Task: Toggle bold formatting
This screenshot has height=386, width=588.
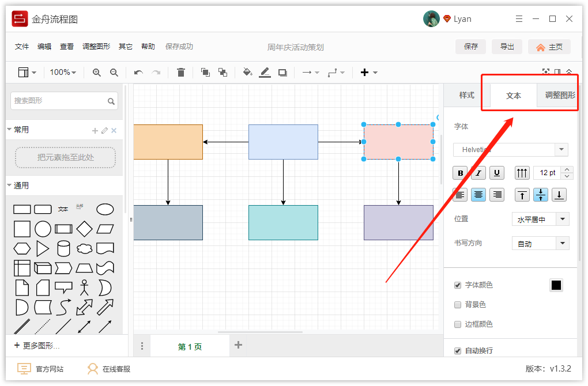Action: (459, 173)
